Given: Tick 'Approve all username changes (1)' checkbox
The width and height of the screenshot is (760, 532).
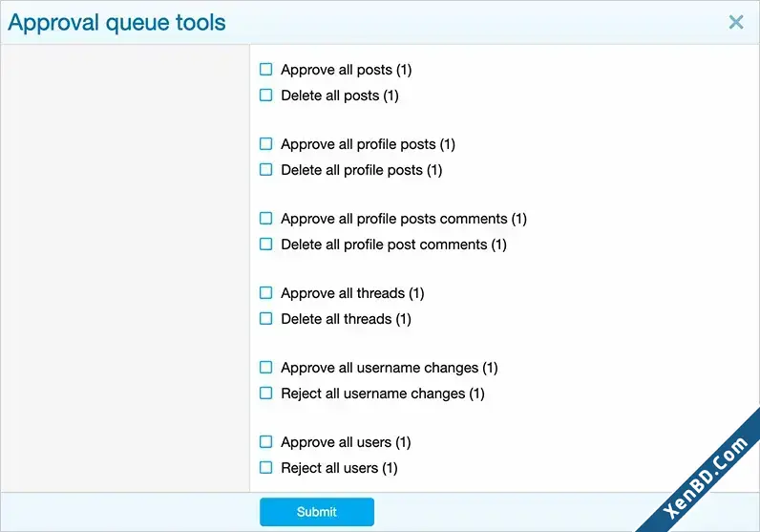Looking at the screenshot, I should pyautogui.click(x=266, y=367).
